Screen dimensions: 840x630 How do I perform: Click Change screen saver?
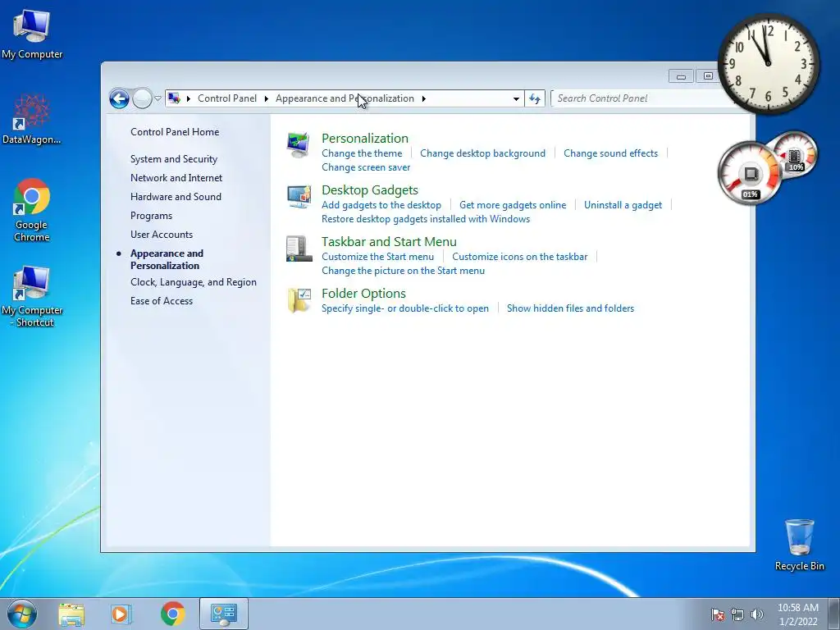pyautogui.click(x=366, y=167)
